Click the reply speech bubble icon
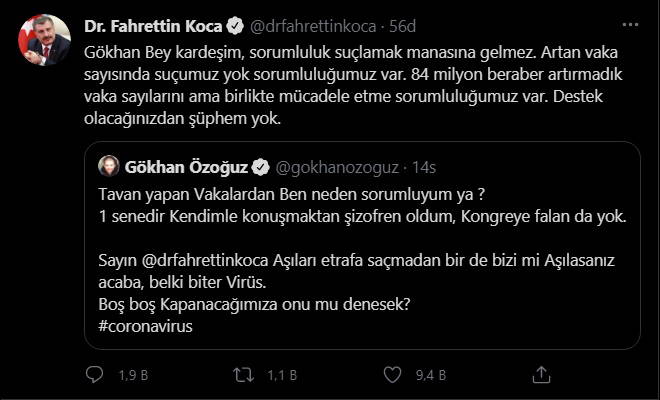 pos(96,375)
